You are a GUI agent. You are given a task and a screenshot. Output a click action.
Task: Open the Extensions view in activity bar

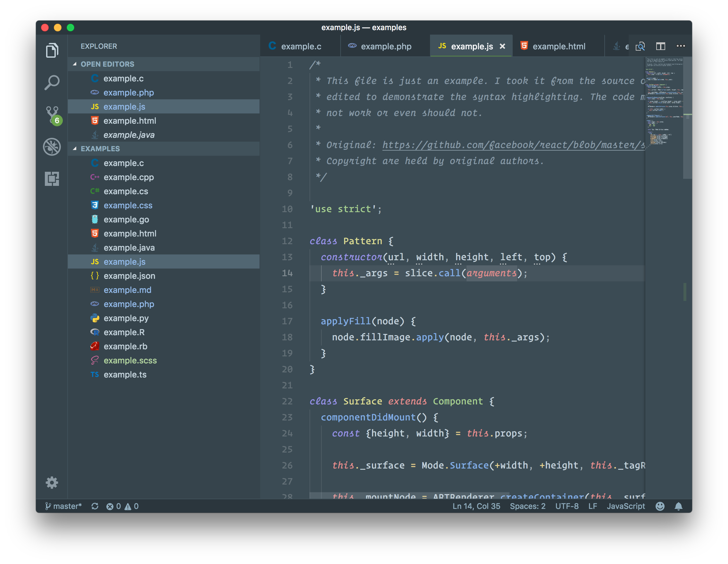(x=52, y=179)
